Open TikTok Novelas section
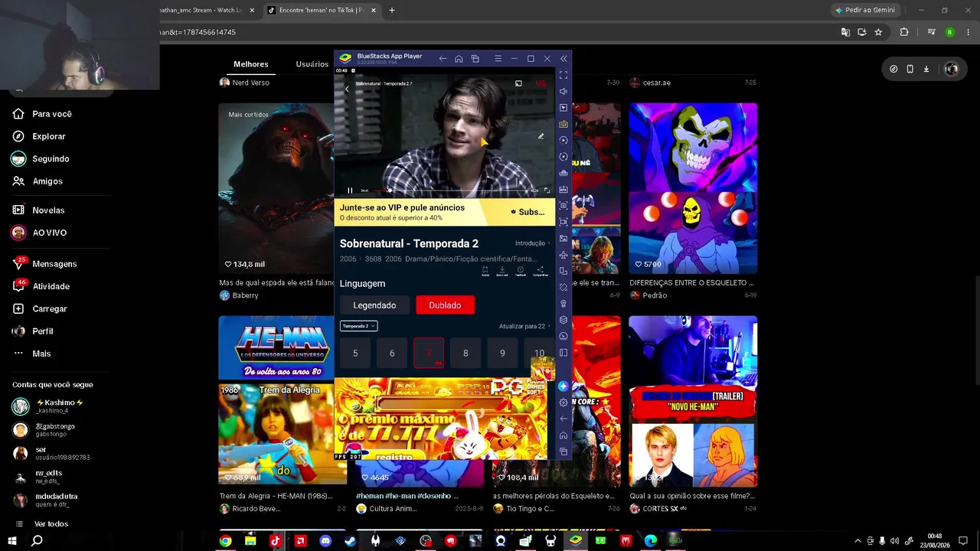This screenshot has width=980, height=551. point(39,210)
